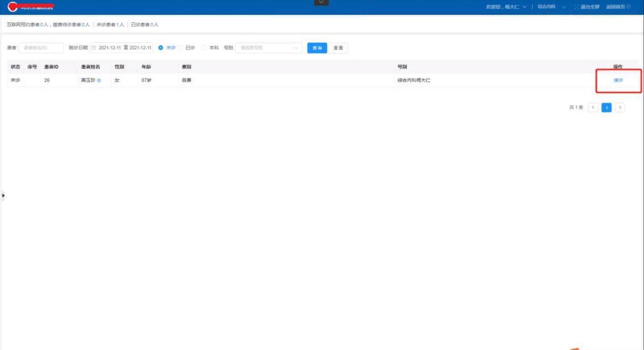Go to the next page arrow
The image size is (644, 350).
pos(620,107)
